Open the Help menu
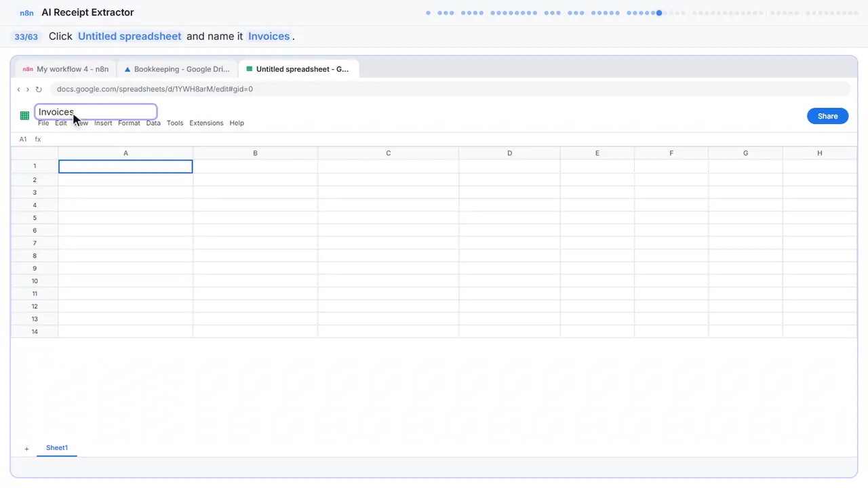868x488 pixels. (x=237, y=123)
